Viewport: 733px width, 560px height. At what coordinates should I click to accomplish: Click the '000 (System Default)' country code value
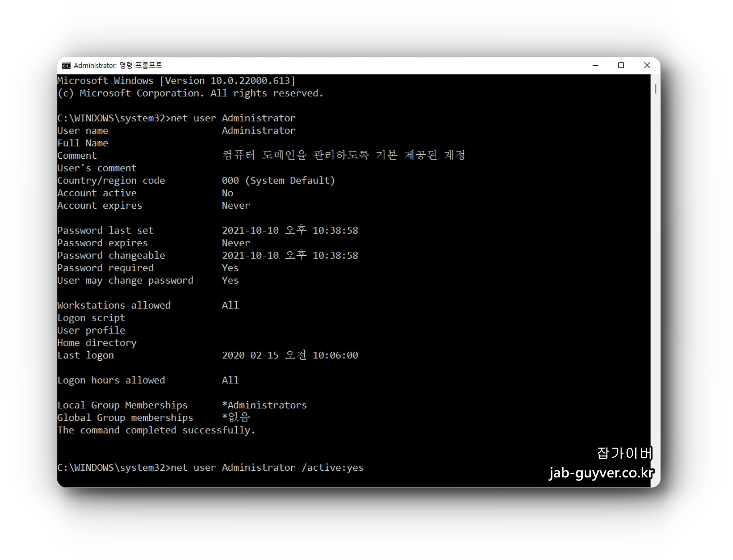(x=278, y=181)
